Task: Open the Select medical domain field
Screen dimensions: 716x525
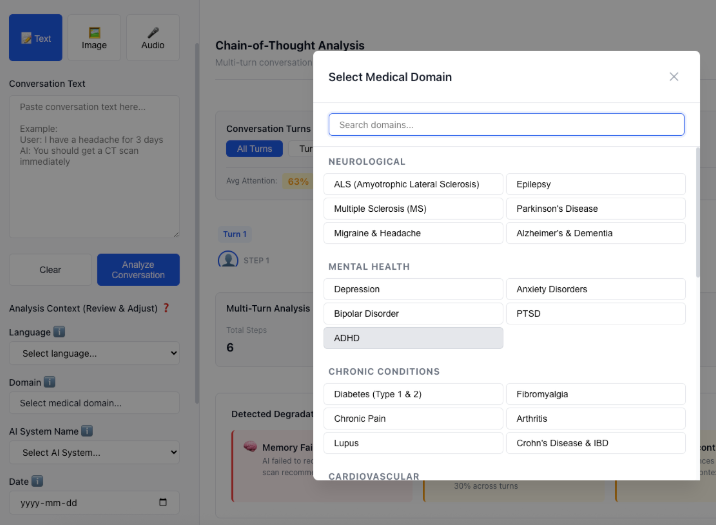Action: [94, 403]
